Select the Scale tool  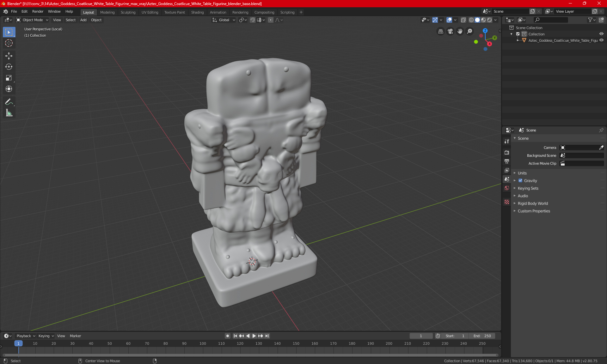[9, 78]
